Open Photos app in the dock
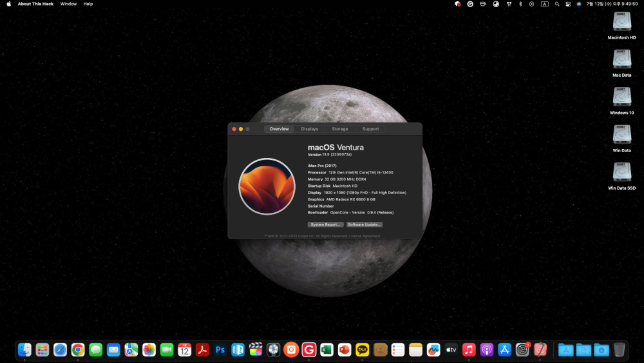Image resolution: width=644 pixels, height=363 pixels. (x=149, y=350)
